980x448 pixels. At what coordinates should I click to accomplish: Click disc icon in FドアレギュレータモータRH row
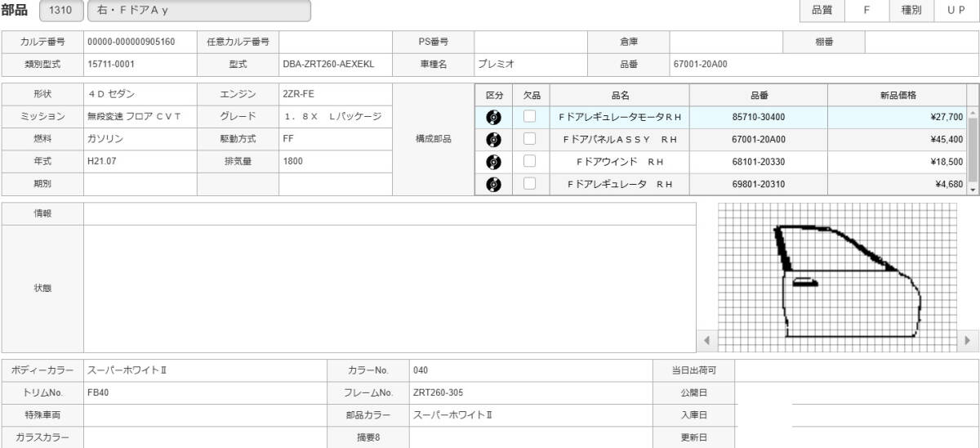point(493,117)
